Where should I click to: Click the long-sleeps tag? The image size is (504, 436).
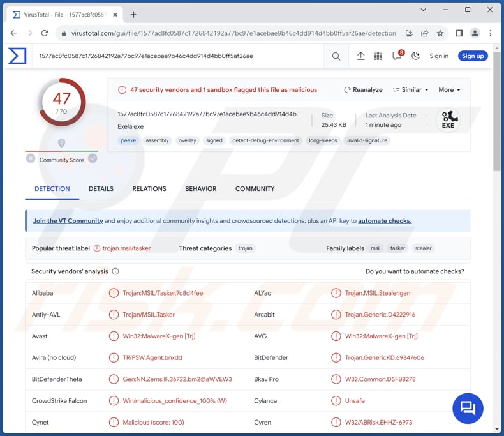[323, 140]
